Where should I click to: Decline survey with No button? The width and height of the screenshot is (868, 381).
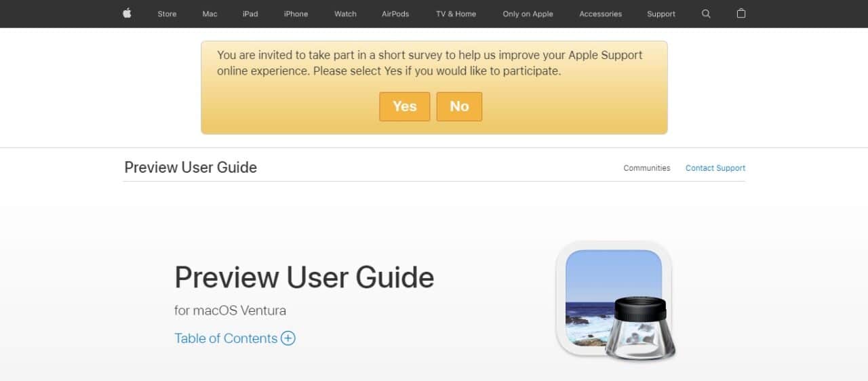point(459,106)
